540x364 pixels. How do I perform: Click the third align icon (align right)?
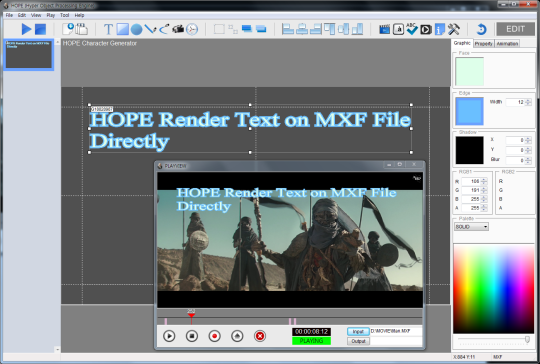click(x=315, y=29)
